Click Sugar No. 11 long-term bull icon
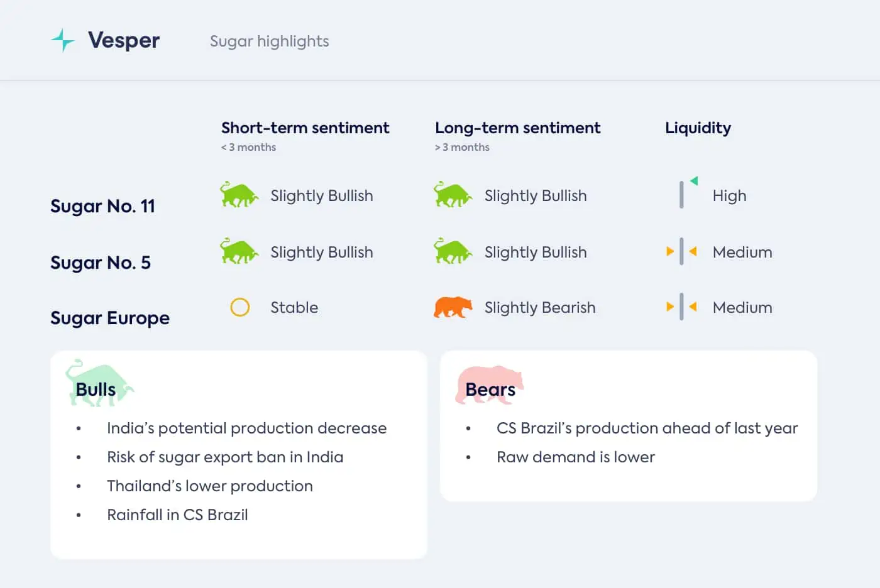Screen dimensions: 880x588 (x=453, y=195)
